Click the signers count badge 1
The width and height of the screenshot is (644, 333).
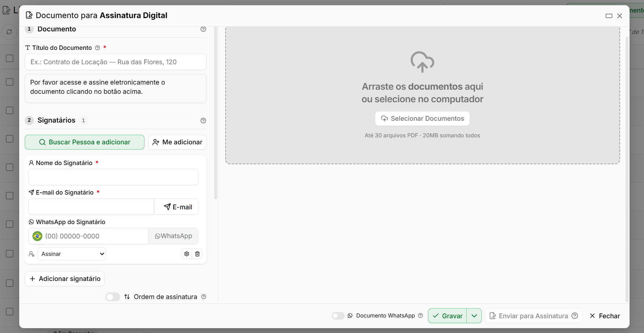click(83, 120)
